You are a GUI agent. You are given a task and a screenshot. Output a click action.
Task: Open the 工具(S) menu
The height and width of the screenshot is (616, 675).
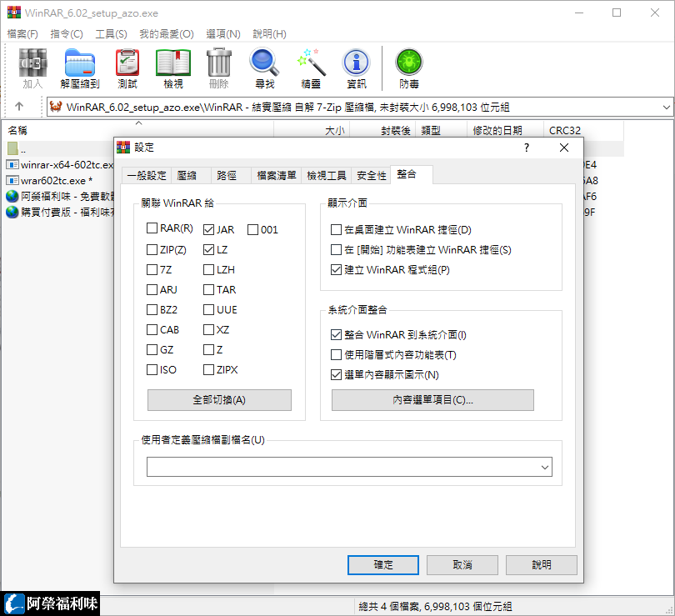[112, 34]
